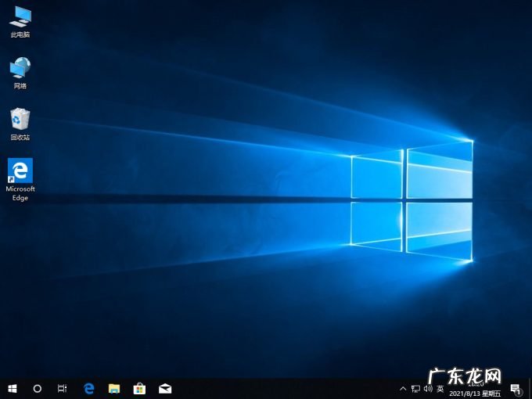Open Cortana search circle in taskbar
532x399 pixels.
(x=37, y=388)
